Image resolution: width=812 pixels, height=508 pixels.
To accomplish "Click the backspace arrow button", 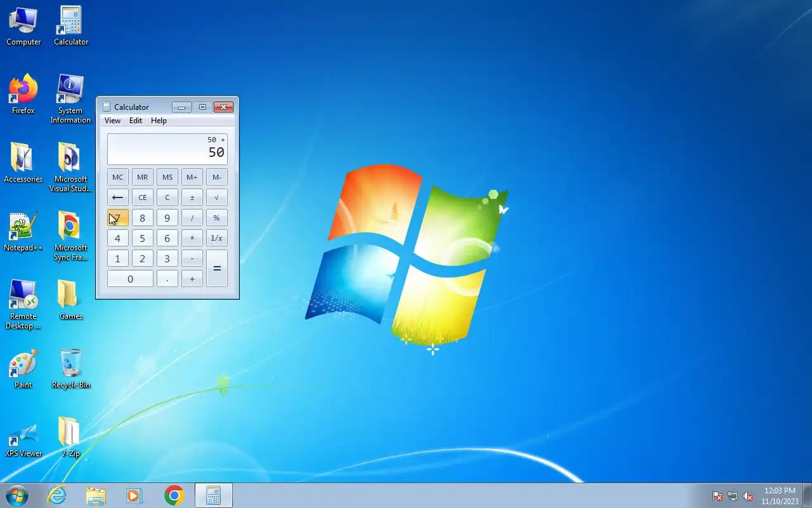I will coord(117,197).
